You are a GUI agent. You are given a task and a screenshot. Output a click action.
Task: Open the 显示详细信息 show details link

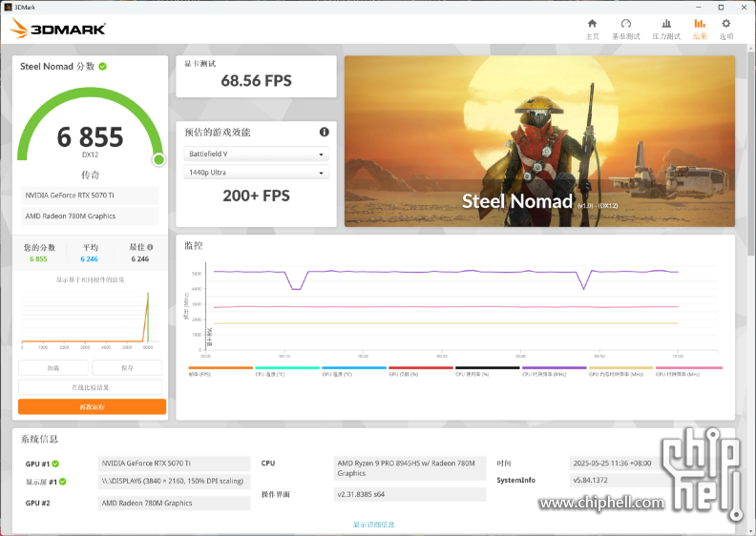click(x=373, y=525)
